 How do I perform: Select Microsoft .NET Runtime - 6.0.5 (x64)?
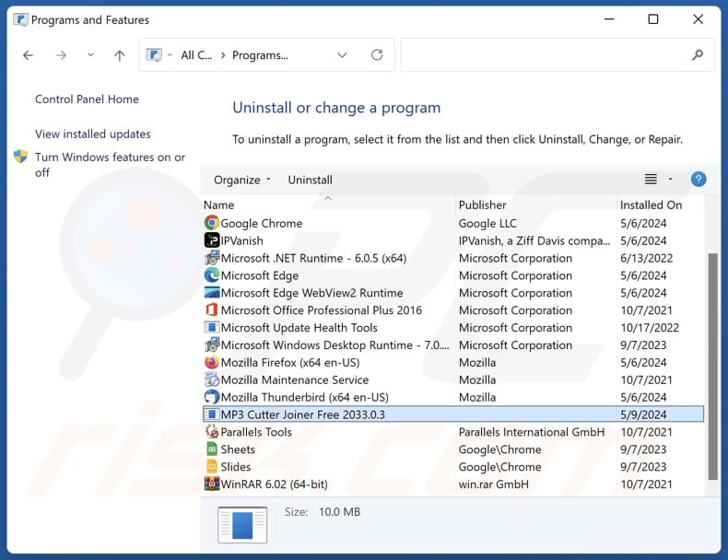click(x=313, y=259)
